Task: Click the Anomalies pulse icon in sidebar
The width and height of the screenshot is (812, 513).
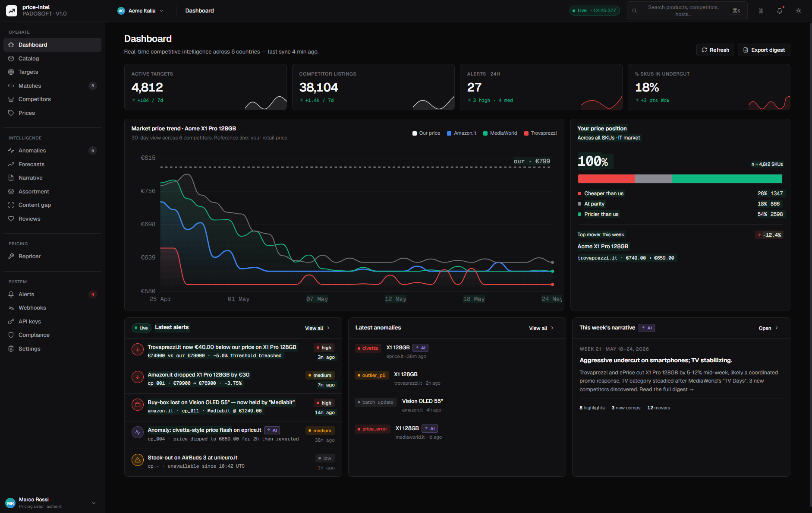Action: tap(11, 151)
